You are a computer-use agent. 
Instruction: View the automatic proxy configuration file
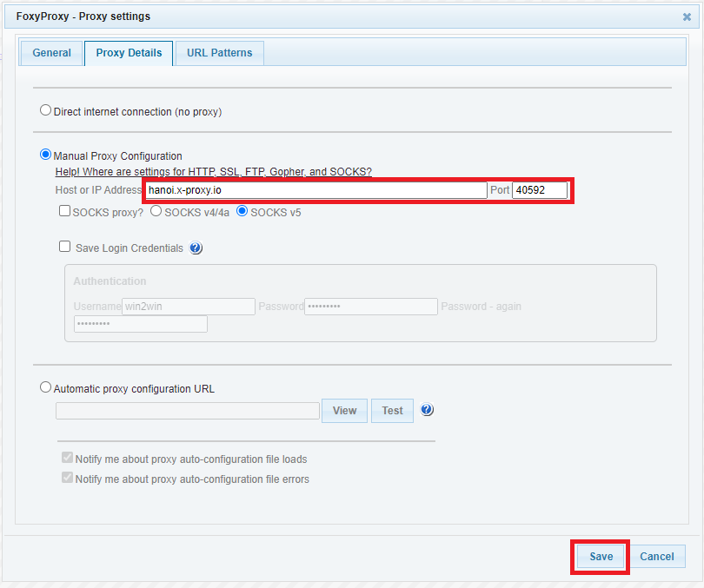[x=344, y=411]
